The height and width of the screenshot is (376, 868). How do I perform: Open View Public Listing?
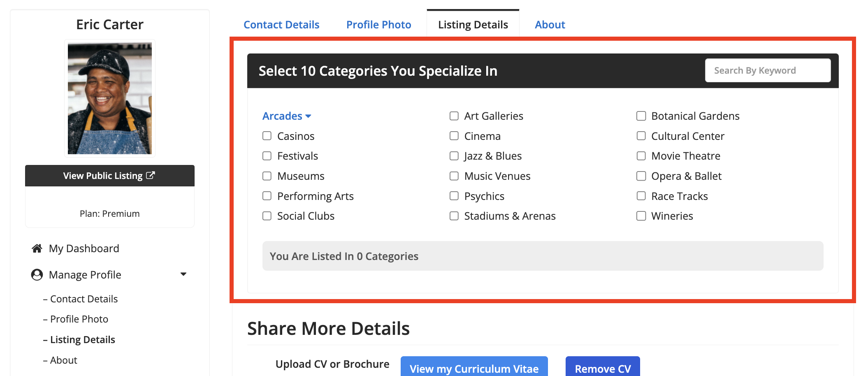110,176
